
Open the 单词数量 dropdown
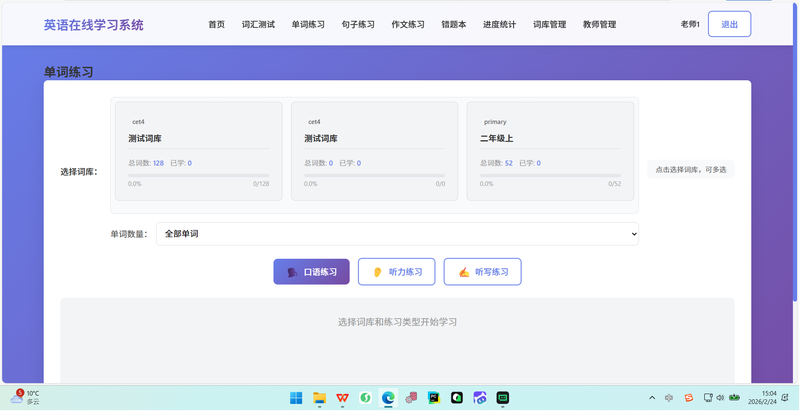pyautogui.click(x=397, y=234)
